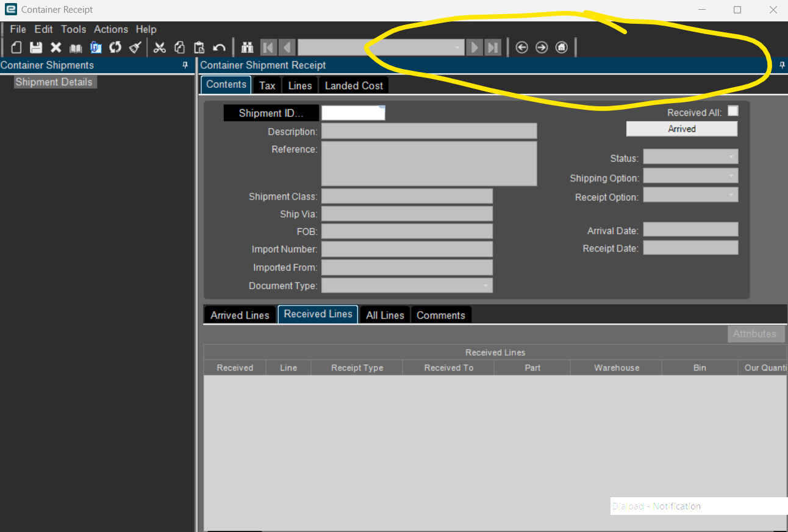This screenshot has width=788, height=532.
Task: Select the Arrived Lines tab
Action: point(240,315)
